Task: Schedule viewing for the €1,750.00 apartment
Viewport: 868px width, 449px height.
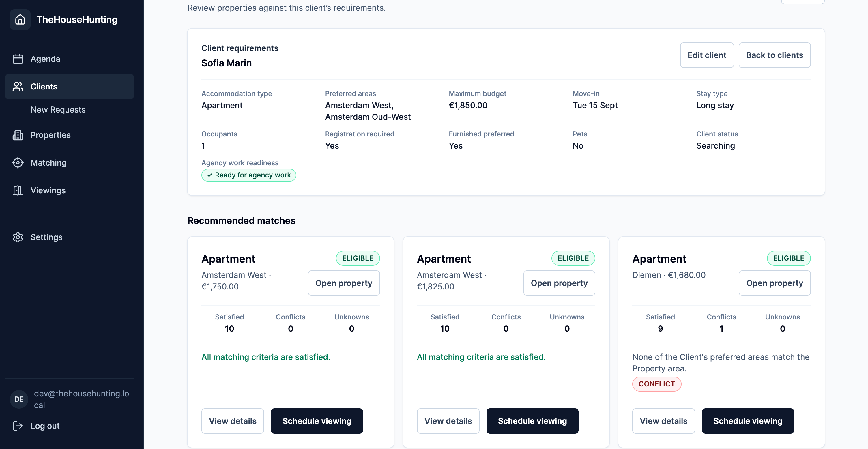Action: tap(317, 421)
